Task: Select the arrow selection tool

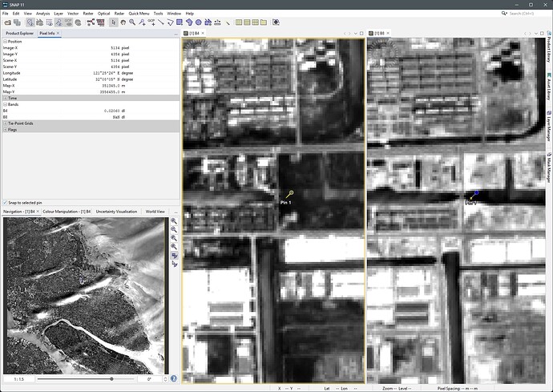Action: (x=113, y=22)
